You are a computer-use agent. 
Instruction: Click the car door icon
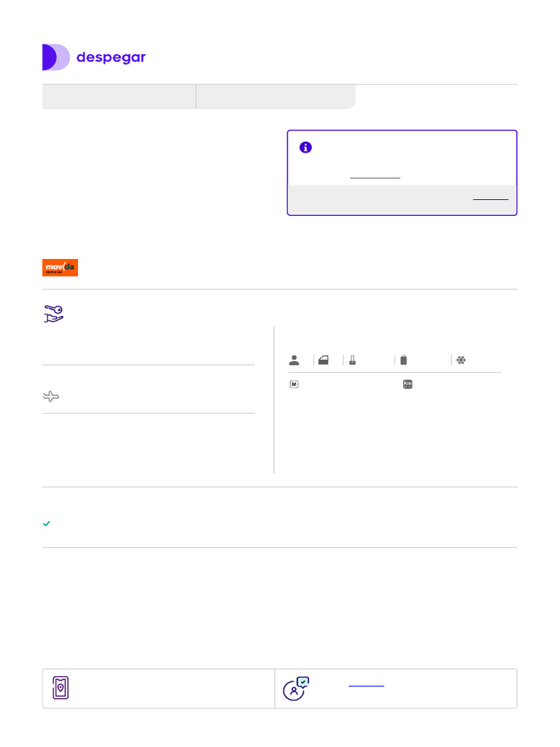[x=323, y=360]
